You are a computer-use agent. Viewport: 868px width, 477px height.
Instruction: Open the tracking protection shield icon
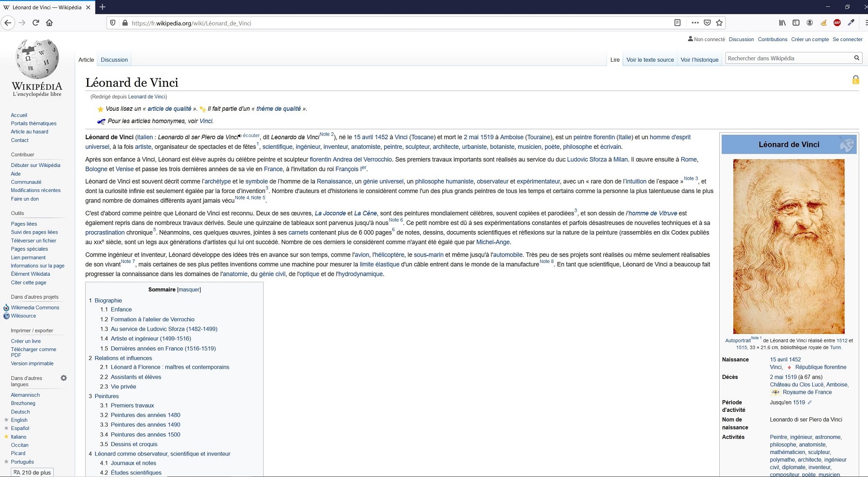[x=113, y=23]
